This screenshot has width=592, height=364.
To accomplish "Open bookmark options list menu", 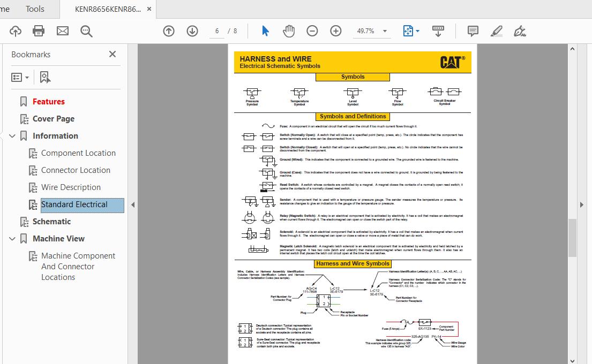I will click(20, 77).
